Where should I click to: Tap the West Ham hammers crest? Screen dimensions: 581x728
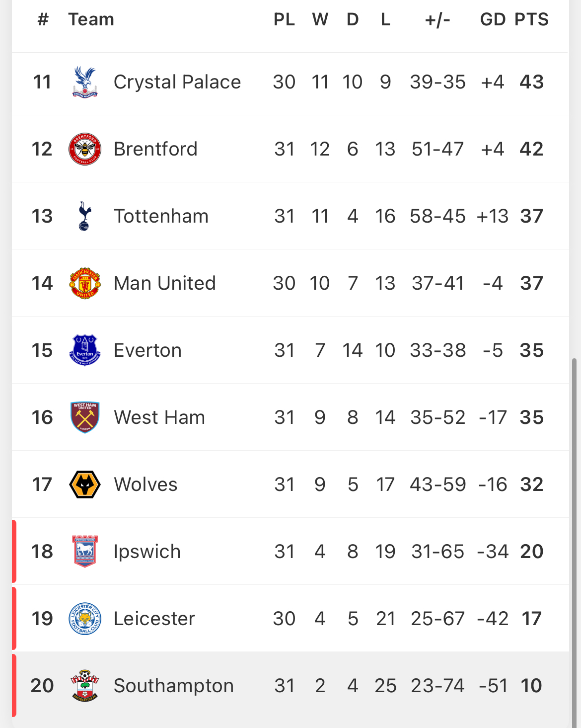click(x=85, y=417)
